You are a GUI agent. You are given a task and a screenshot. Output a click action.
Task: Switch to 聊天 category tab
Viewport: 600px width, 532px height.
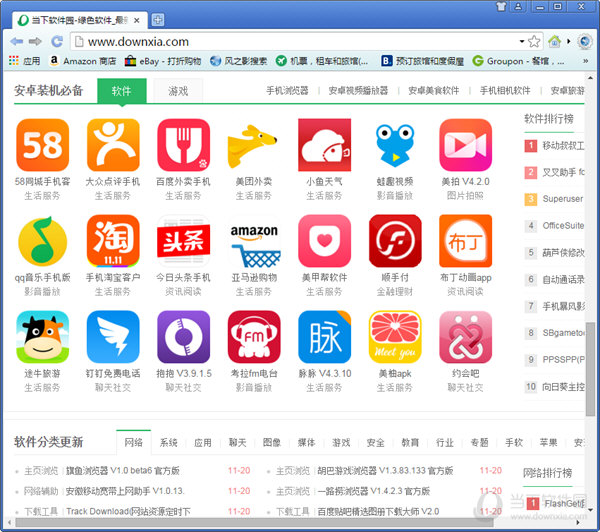pyautogui.click(x=237, y=442)
